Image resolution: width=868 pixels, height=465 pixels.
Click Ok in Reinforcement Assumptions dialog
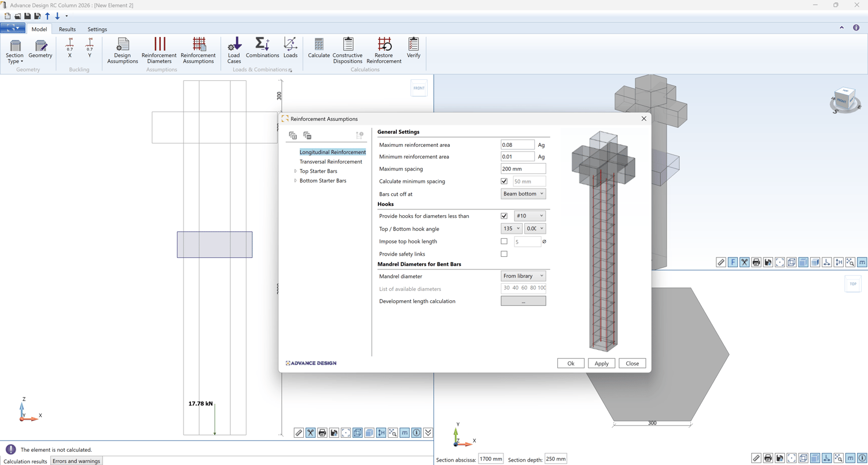coord(571,363)
